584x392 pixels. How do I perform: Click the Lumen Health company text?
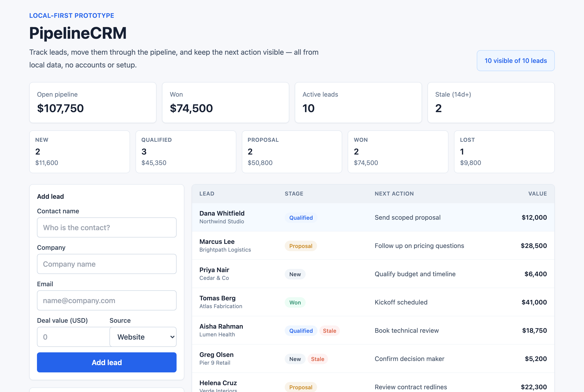pos(217,335)
